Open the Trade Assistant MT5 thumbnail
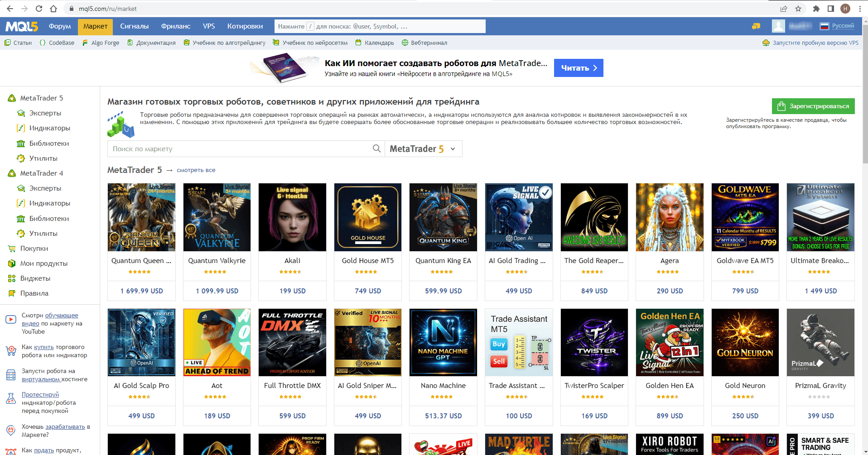 pos(519,342)
